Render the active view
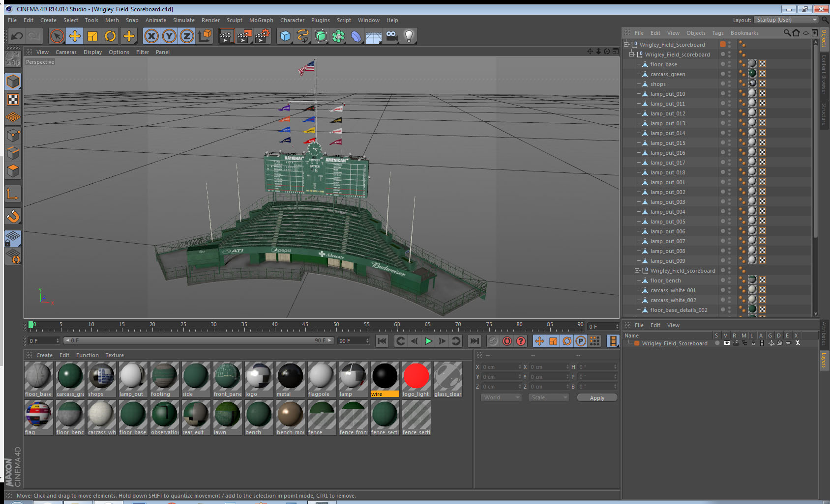The height and width of the screenshot is (504, 830). 226,36
